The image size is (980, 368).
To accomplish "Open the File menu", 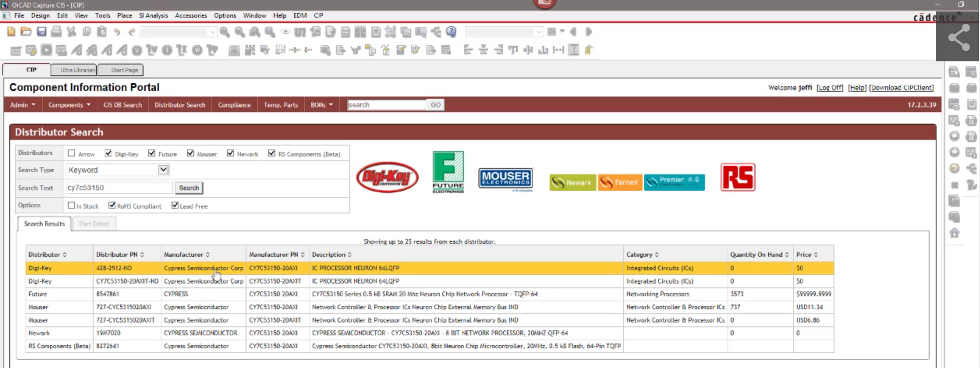I will pyautogui.click(x=19, y=16).
